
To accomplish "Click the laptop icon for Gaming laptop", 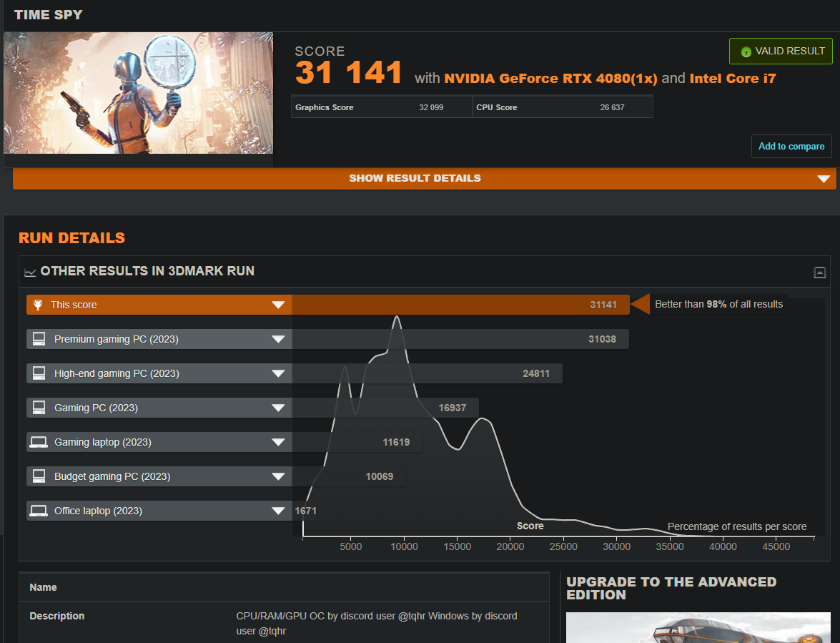I will pos(39,442).
